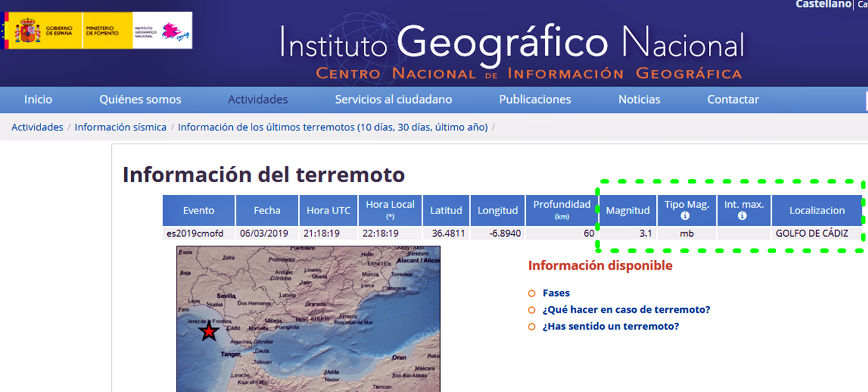The height and width of the screenshot is (392, 868).
Task: Switch language to Castellano
Action: click(823, 4)
